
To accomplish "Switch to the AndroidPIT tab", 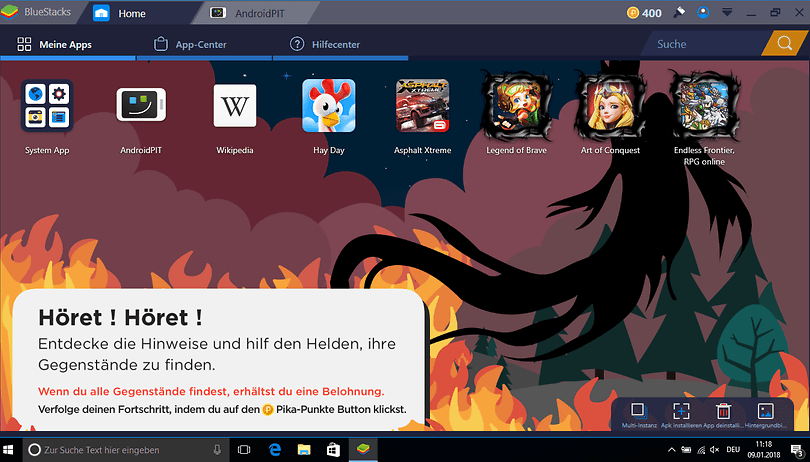I will pyautogui.click(x=253, y=13).
